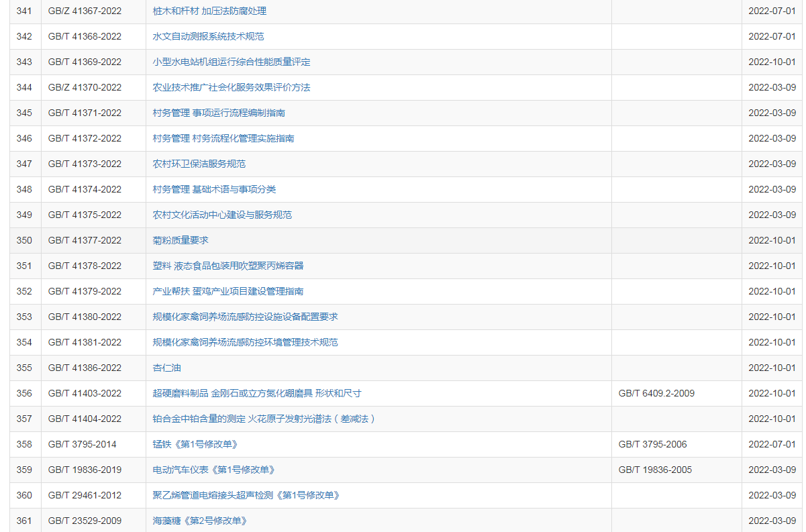Open 菊粉质量要求 standard link
Screen dimensions: 806x532
181,241
